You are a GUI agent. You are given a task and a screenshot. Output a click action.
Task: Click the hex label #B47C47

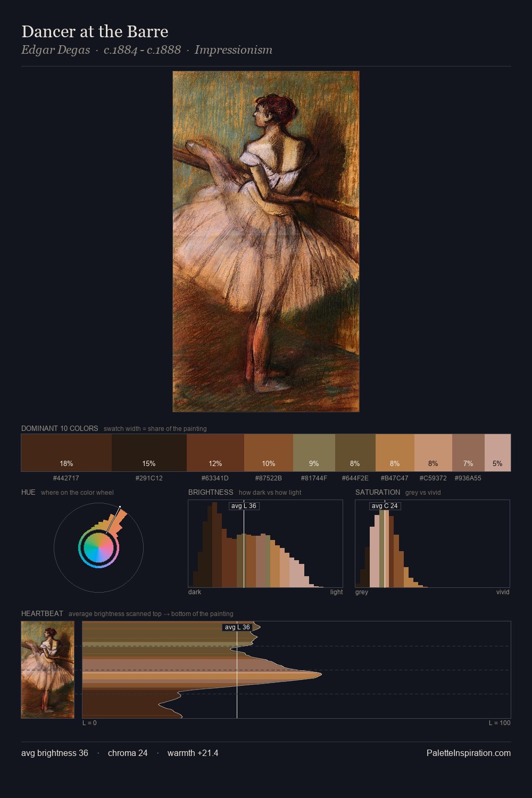point(395,478)
